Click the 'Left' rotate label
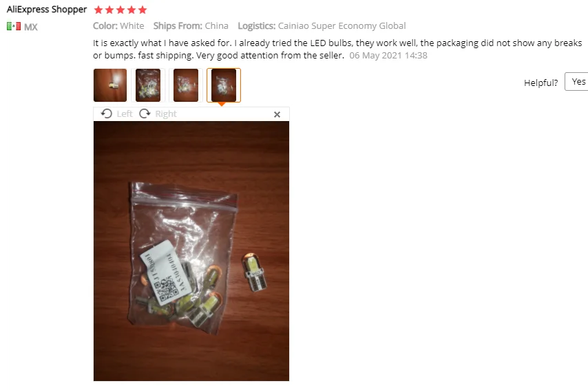The width and height of the screenshot is (588, 390). [x=125, y=114]
